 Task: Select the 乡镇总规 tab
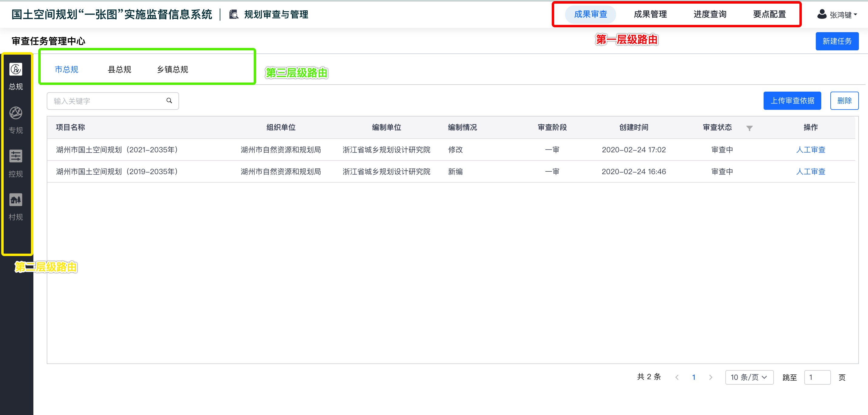pyautogui.click(x=172, y=69)
